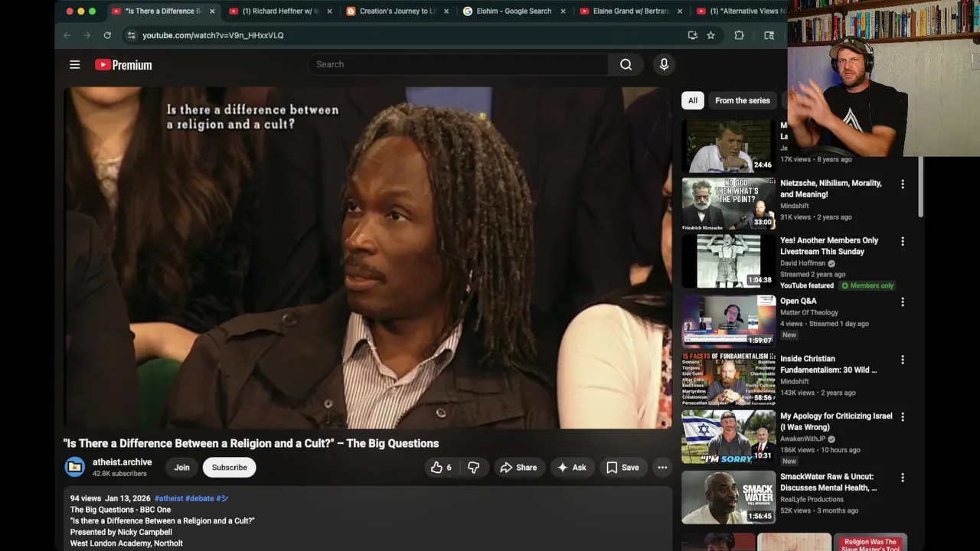The image size is (980, 551).
Task: Open SmackWater Raw & Uncut thumbnail
Action: click(728, 497)
